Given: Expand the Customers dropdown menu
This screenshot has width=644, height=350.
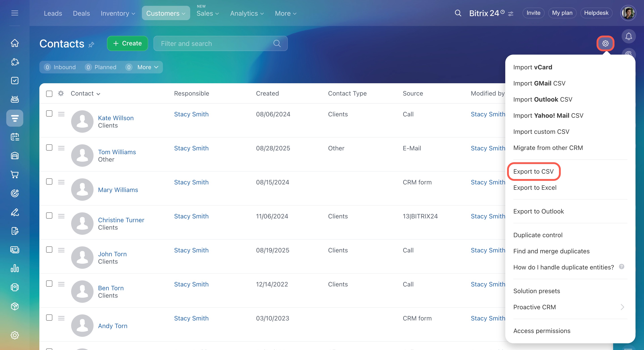Looking at the screenshot, I should tap(166, 13).
